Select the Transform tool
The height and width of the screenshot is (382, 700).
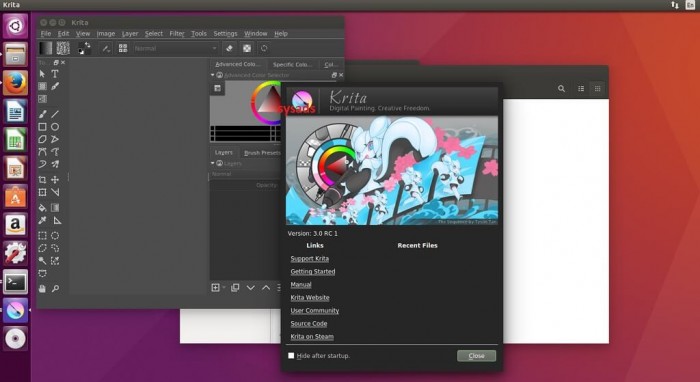tap(42, 192)
